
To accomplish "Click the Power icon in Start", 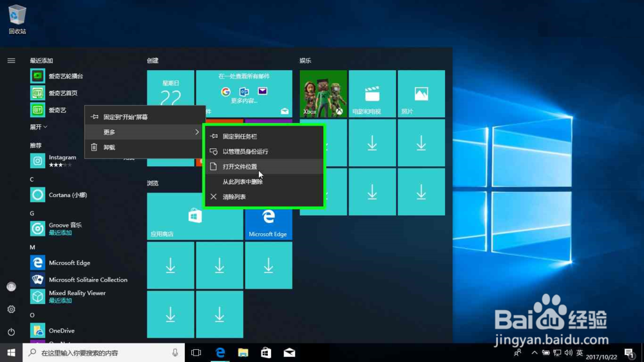I will click(x=11, y=332).
